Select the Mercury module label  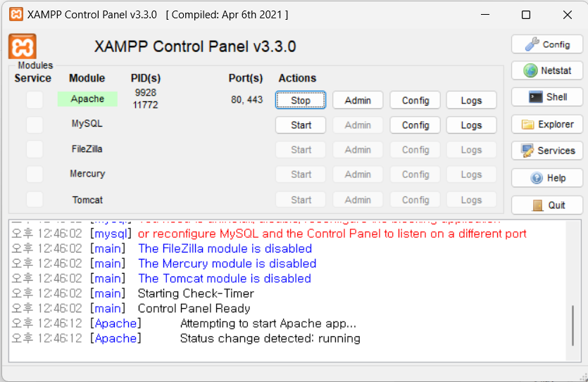click(x=87, y=174)
